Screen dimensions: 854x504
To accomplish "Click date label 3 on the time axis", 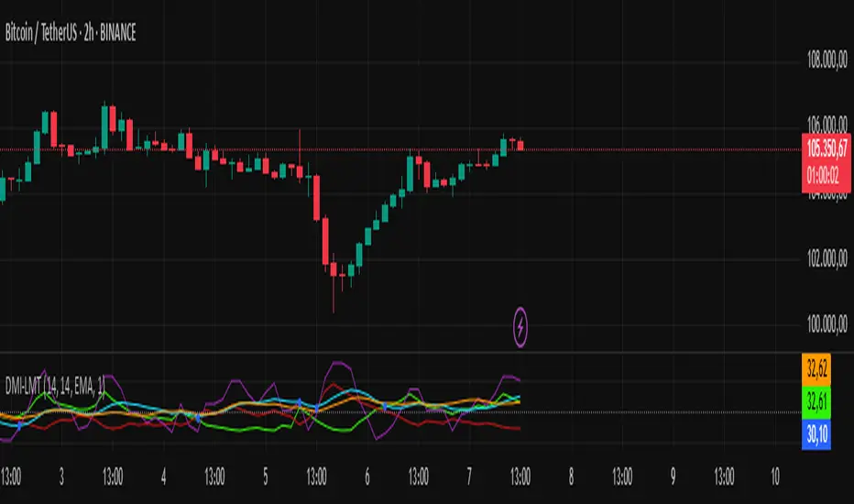I will coord(61,477).
